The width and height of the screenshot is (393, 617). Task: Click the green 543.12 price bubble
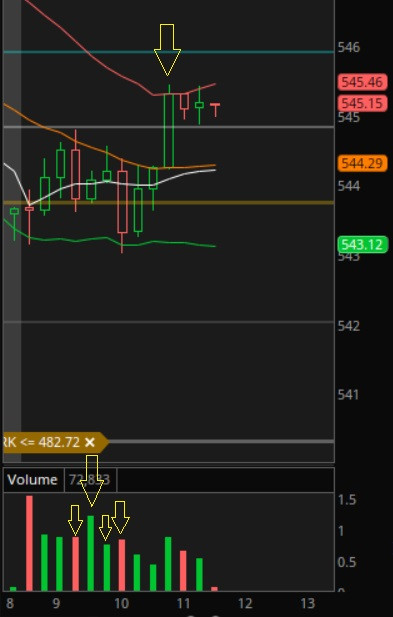point(362,245)
